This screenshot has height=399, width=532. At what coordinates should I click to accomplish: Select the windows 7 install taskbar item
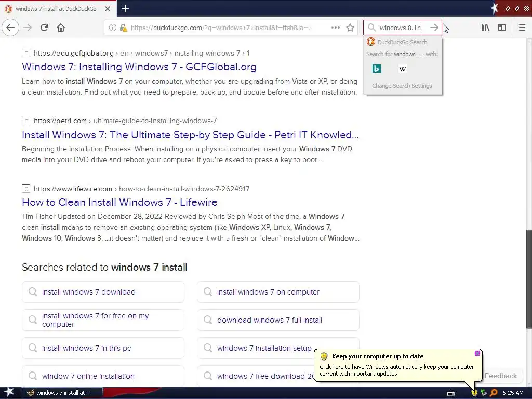point(62,393)
